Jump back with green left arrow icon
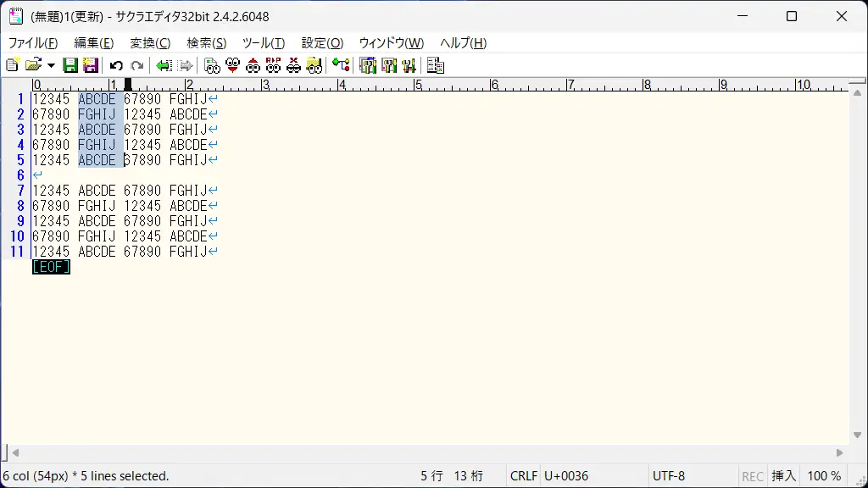 164,65
